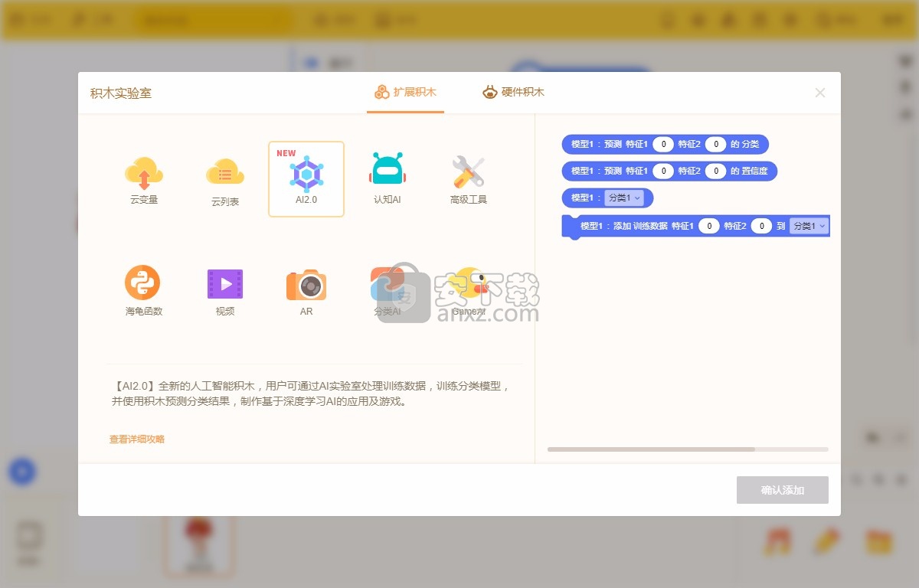Click the AI2.0 description text

click(309, 394)
